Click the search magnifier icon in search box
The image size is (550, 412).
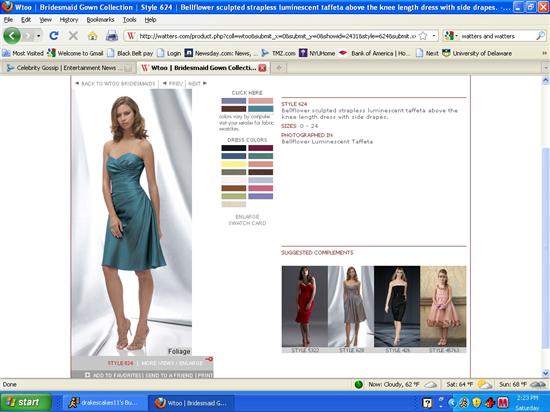coord(541,36)
